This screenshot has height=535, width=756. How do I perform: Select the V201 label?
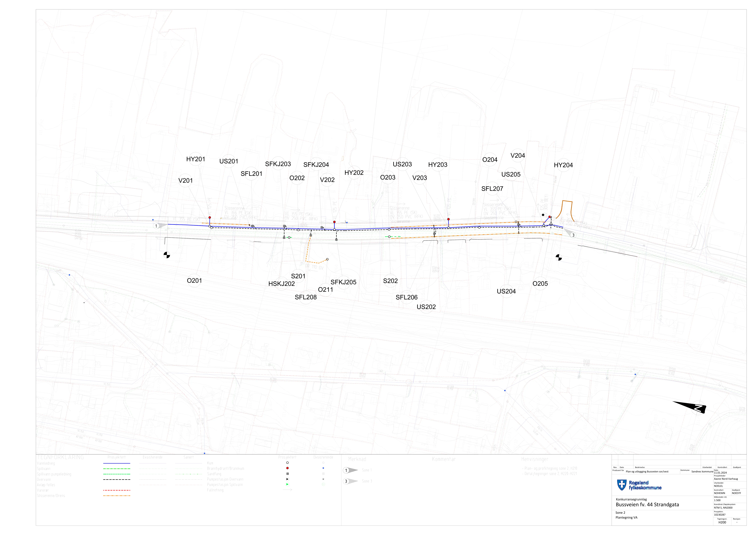point(185,181)
